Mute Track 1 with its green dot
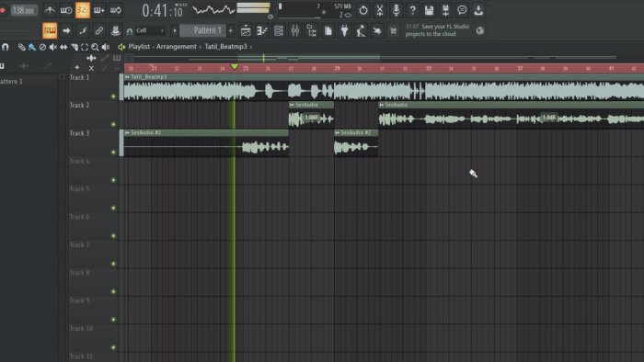Viewport: 644px width, 362px height. pos(113,96)
